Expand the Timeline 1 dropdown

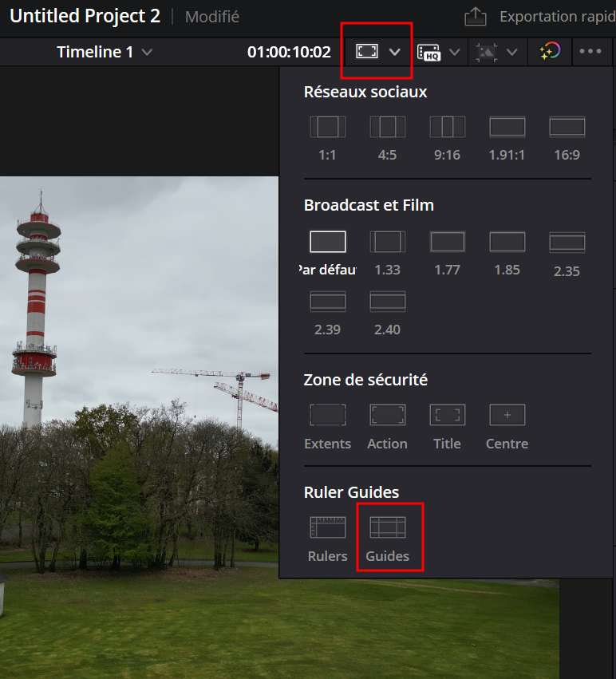click(147, 52)
